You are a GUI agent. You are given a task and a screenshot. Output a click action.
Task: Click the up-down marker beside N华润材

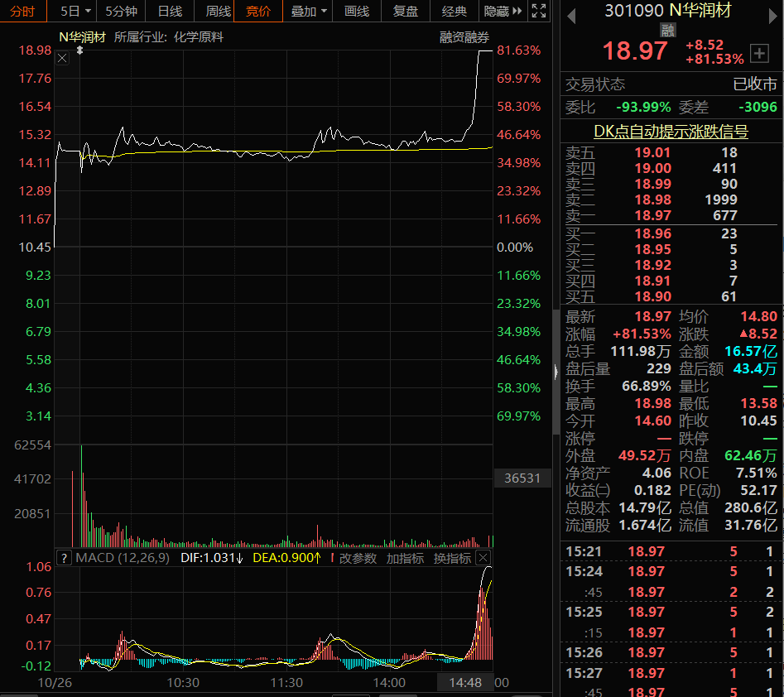tap(79, 50)
